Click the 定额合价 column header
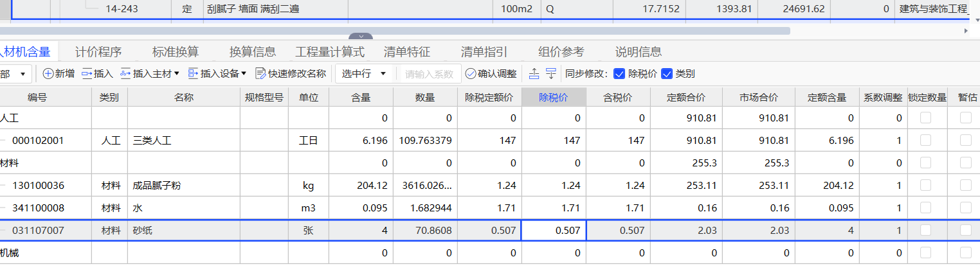 coord(686,98)
